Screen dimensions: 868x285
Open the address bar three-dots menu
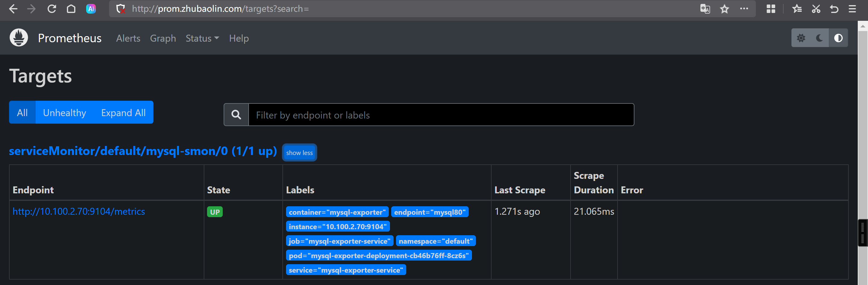[x=744, y=9]
